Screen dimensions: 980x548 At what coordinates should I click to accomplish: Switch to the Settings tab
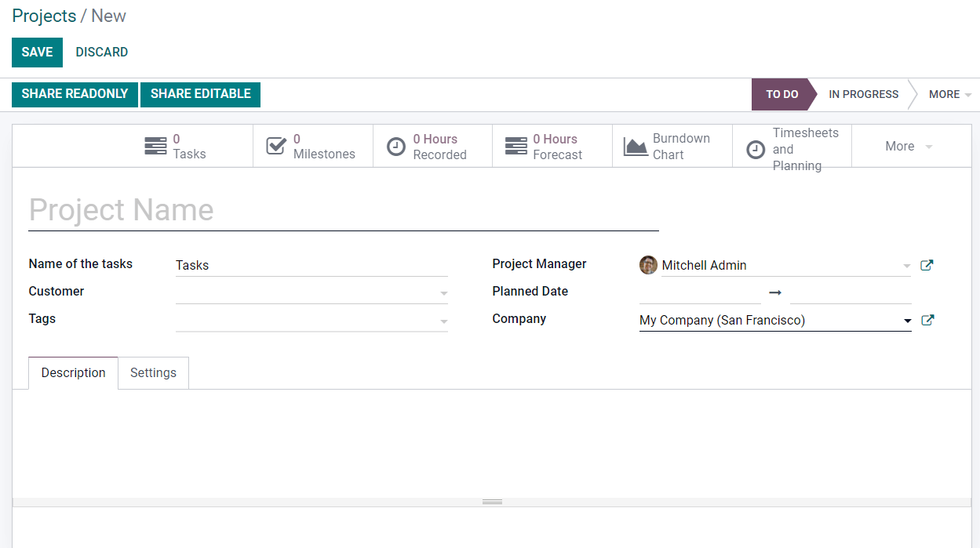tap(153, 373)
